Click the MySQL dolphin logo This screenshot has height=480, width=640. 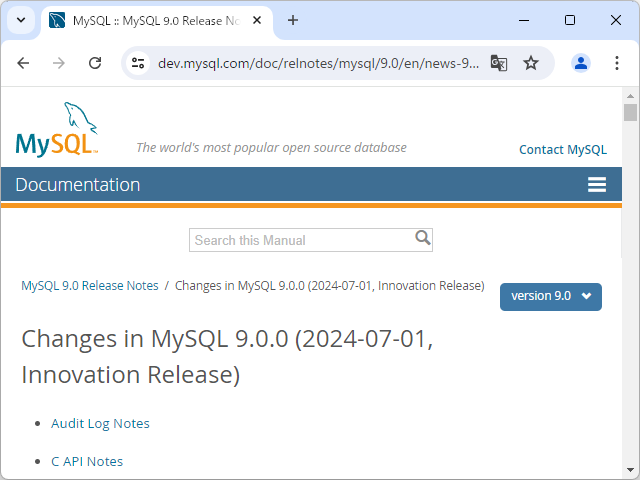(x=57, y=129)
